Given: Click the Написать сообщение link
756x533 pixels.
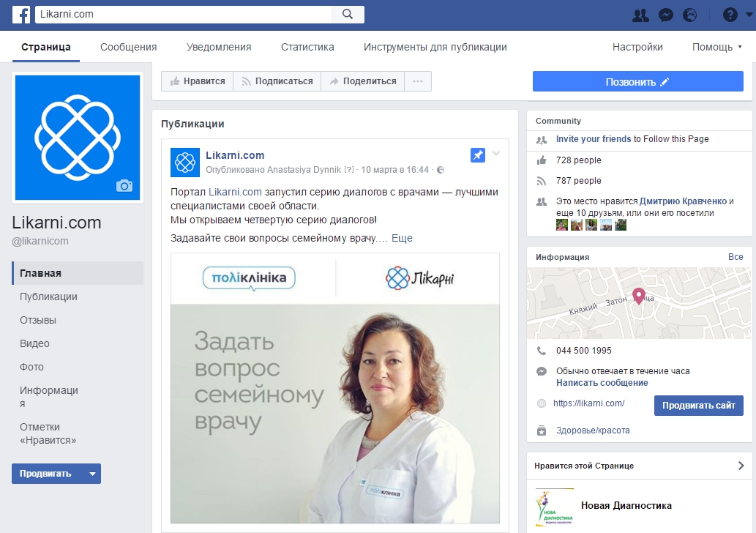Looking at the screenshot, I should 602,383.
